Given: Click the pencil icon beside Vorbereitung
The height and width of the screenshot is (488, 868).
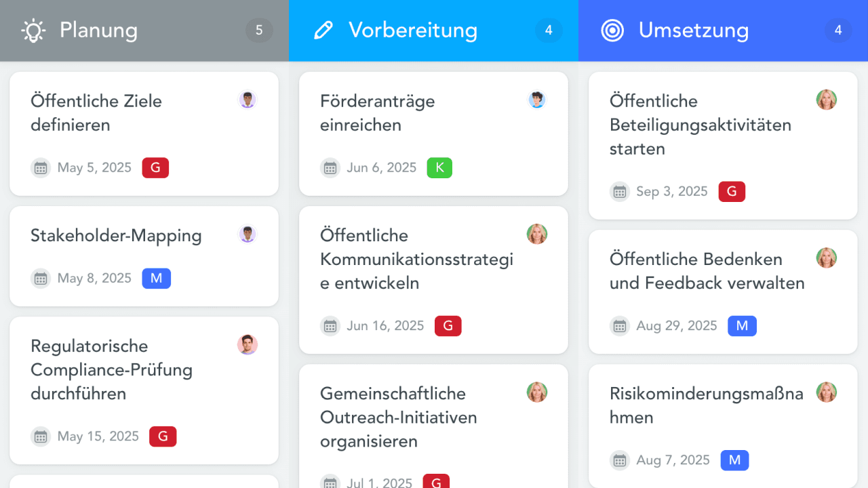Looking at the screenshot, I should [323, 30].
